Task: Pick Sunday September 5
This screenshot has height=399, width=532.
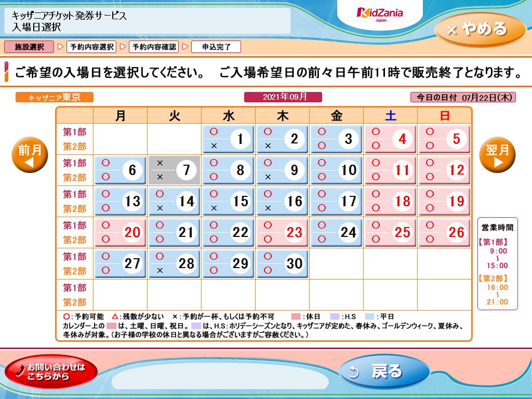Action: 445,139
